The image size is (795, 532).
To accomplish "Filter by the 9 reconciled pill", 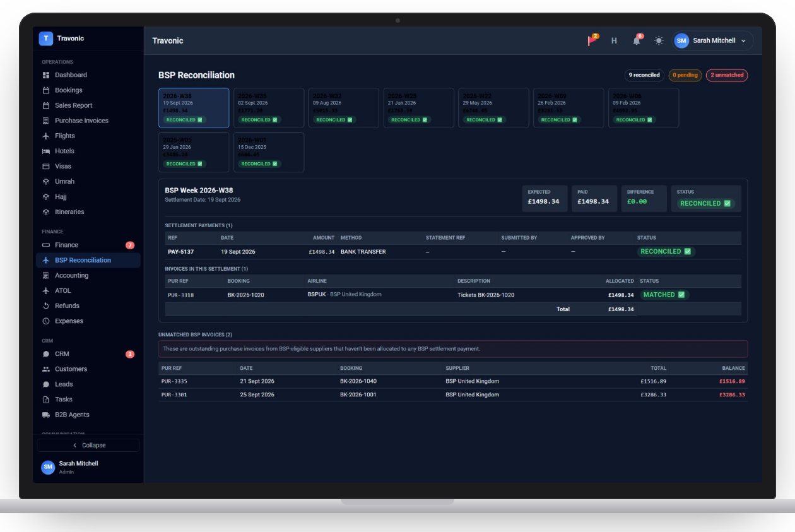I will click(x=644, y=75).
